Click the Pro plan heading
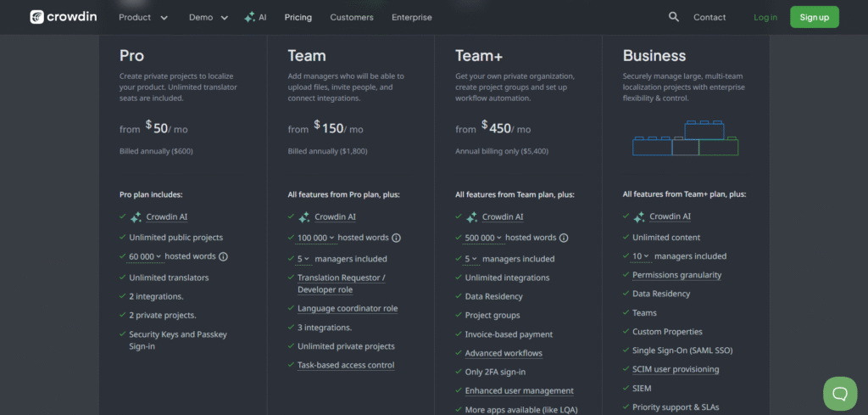868x415 pixels. [x=131, y=55]
